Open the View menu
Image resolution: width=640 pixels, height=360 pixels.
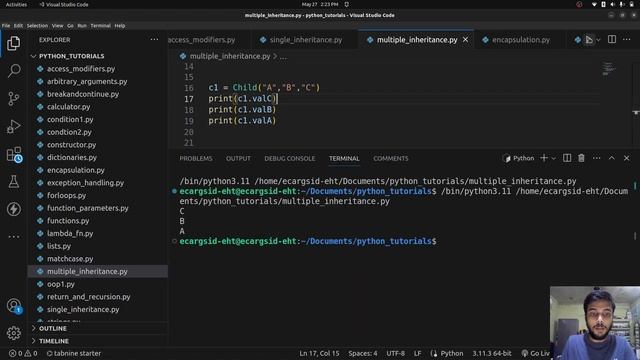(58, 25)
